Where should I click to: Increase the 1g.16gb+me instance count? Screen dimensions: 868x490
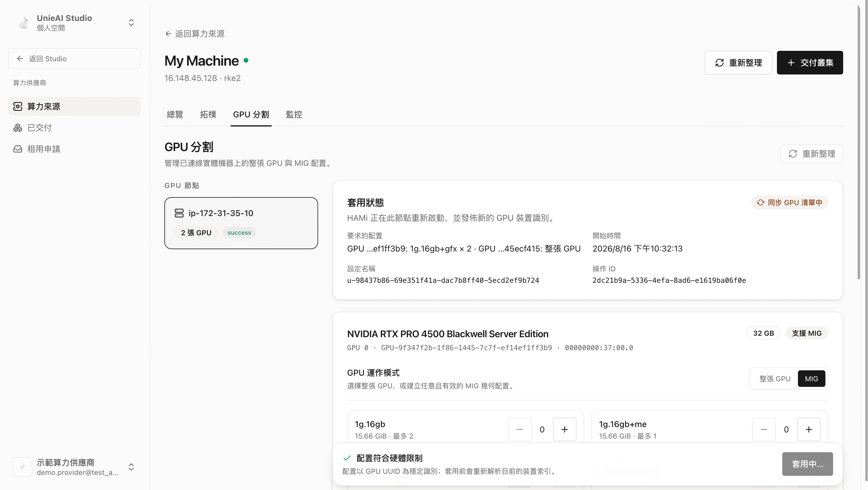point(808,429)
